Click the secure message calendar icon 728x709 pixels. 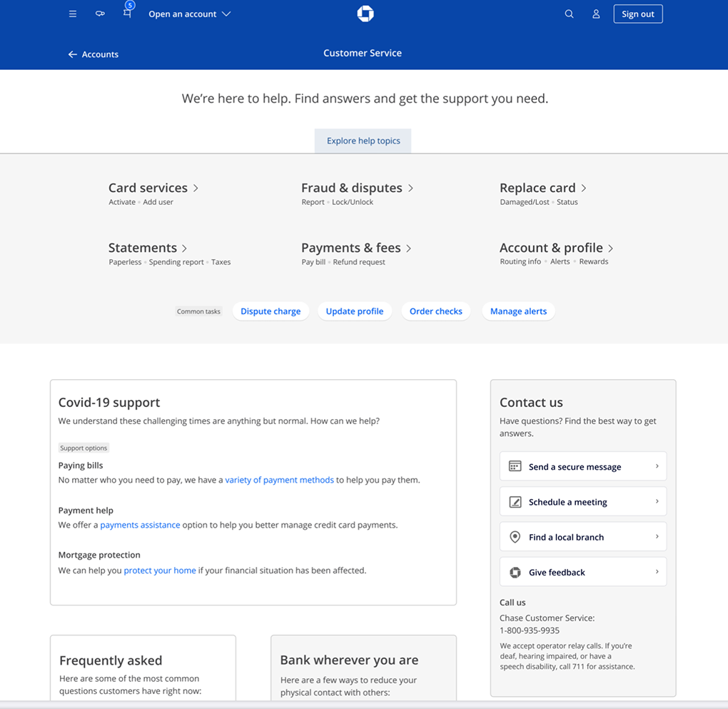click(515, 466)
